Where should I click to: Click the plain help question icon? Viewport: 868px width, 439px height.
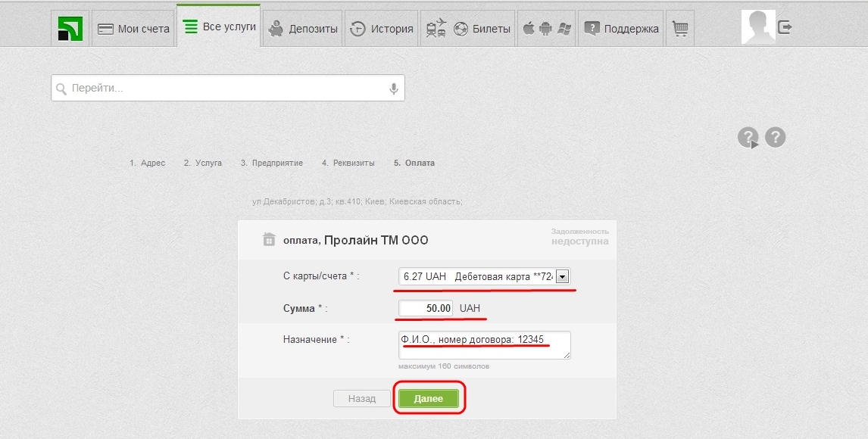(x=775, y=137)
